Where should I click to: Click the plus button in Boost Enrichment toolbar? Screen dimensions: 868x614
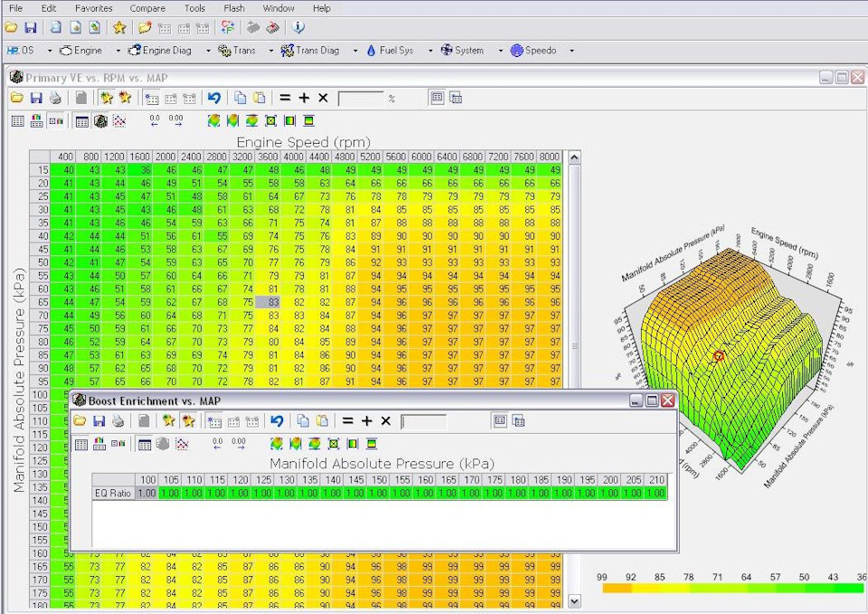click(x=366, y=421)
